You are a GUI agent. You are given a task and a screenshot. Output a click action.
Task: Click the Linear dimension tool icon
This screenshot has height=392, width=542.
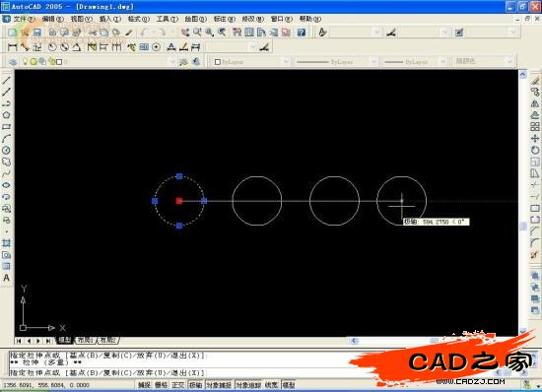point(12,47)
